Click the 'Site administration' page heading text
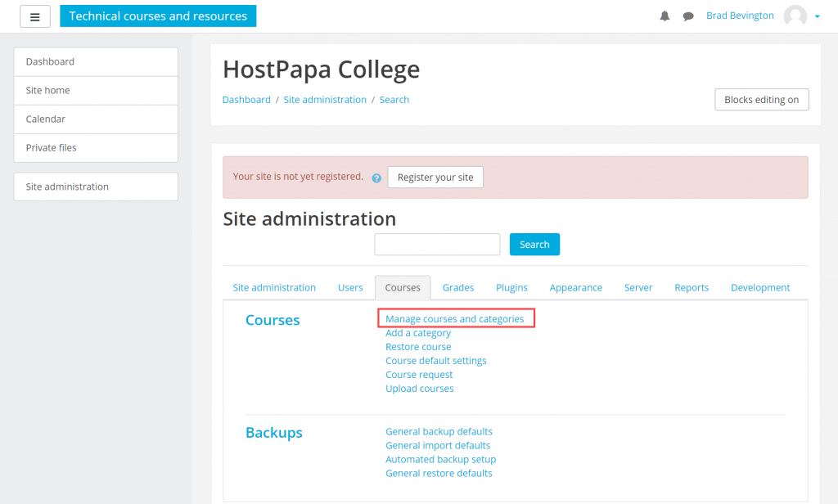The image size is (838, 504). [309, 219]
